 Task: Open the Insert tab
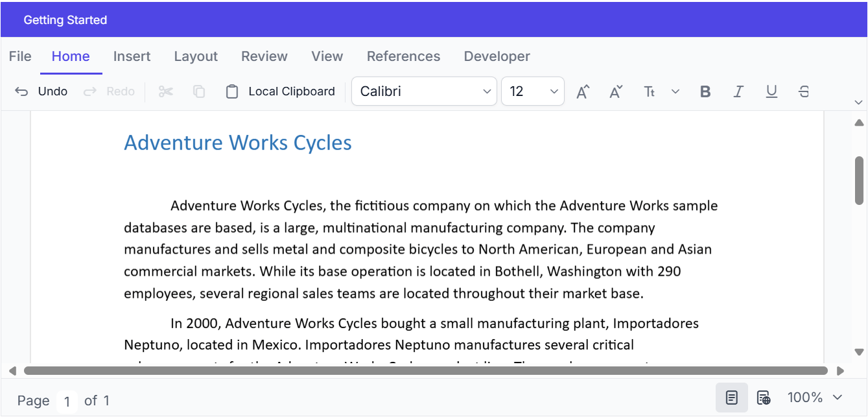(132, 56)
